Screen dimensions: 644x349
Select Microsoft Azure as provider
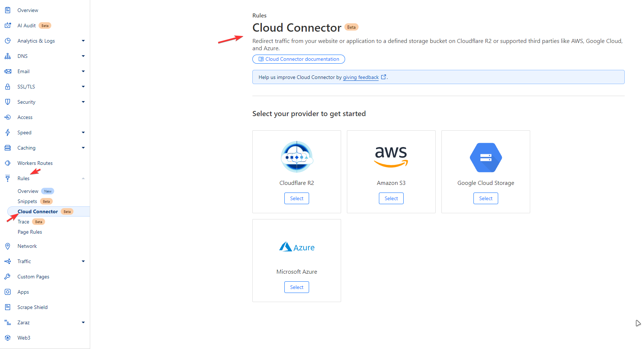click(297, 287)
